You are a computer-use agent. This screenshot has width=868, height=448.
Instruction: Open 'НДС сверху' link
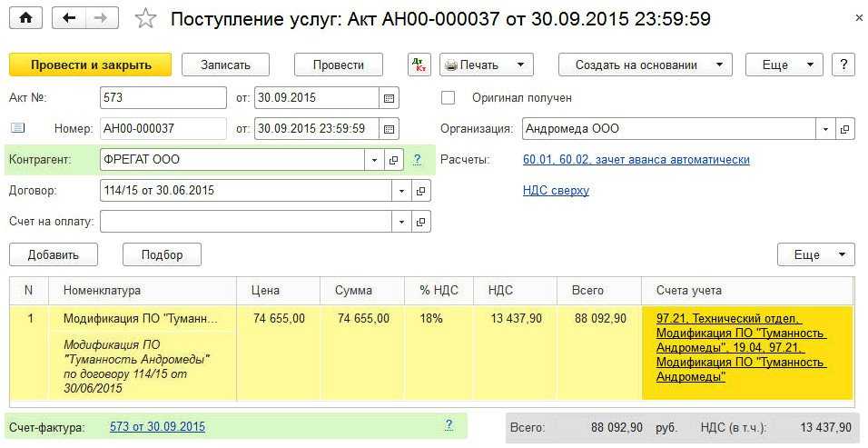click(556, 191)
